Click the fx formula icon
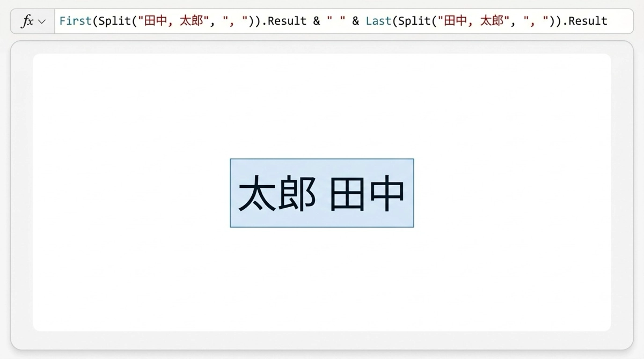The width and height of the screenshot is (644, 359). click(x=27, y=21)
